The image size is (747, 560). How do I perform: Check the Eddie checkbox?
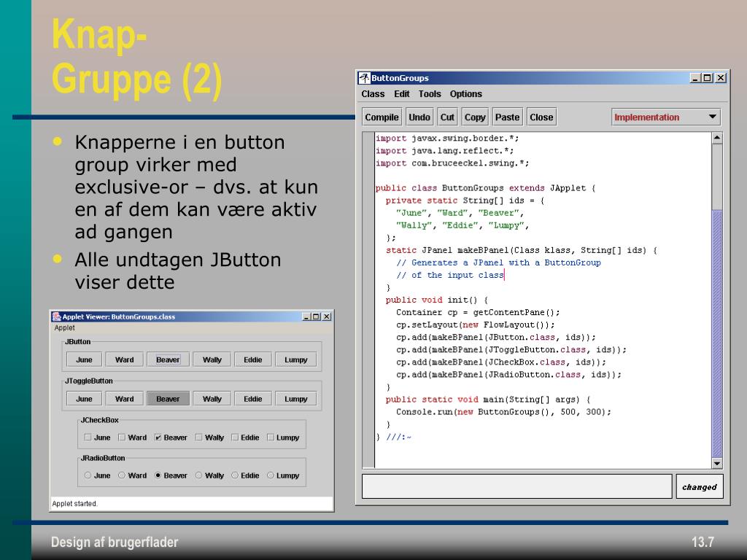point(245,437)
